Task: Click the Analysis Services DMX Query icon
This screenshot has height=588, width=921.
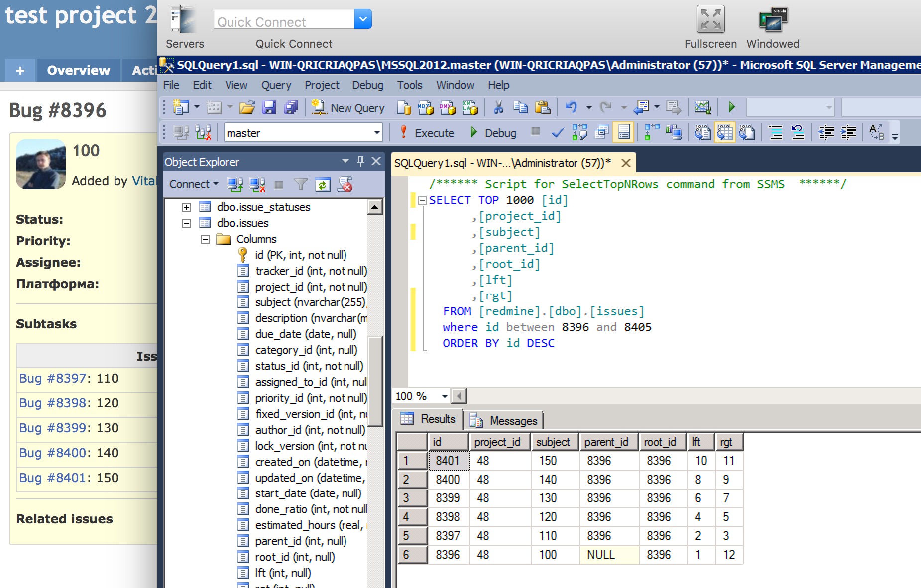Action: pos(448,108)
